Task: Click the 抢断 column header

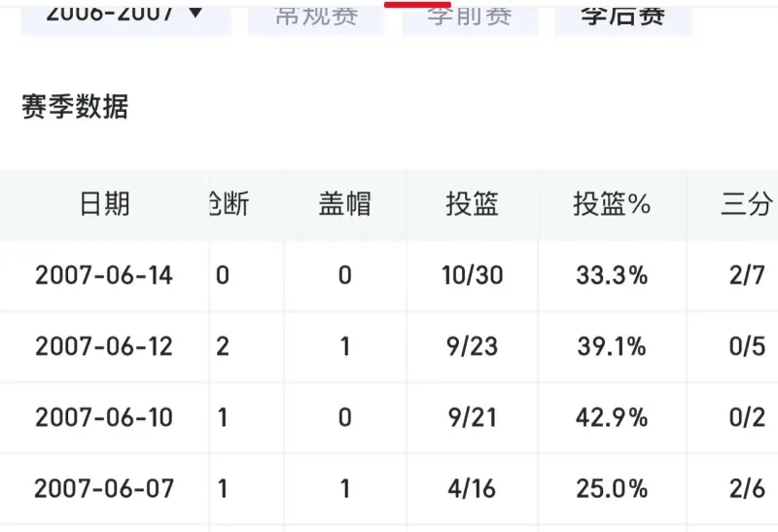Action: coord(230,204)
